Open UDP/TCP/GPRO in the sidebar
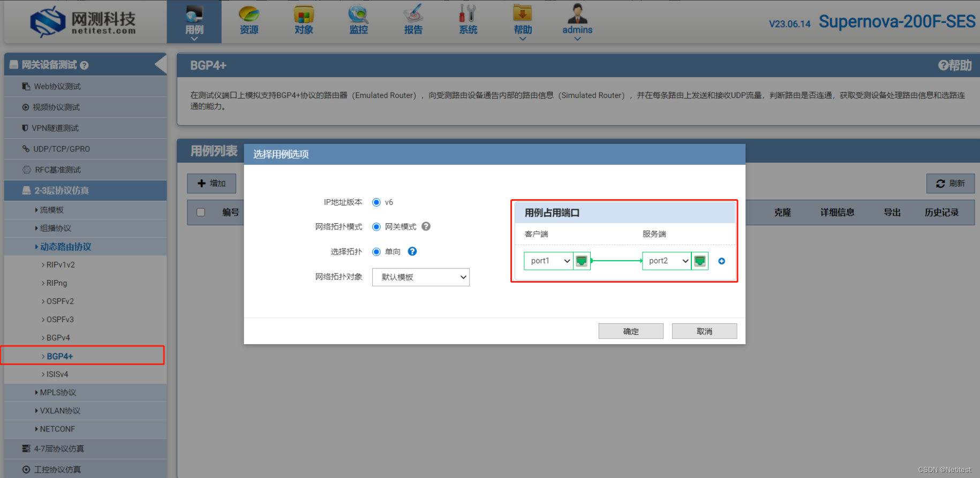 coord(85,149)
